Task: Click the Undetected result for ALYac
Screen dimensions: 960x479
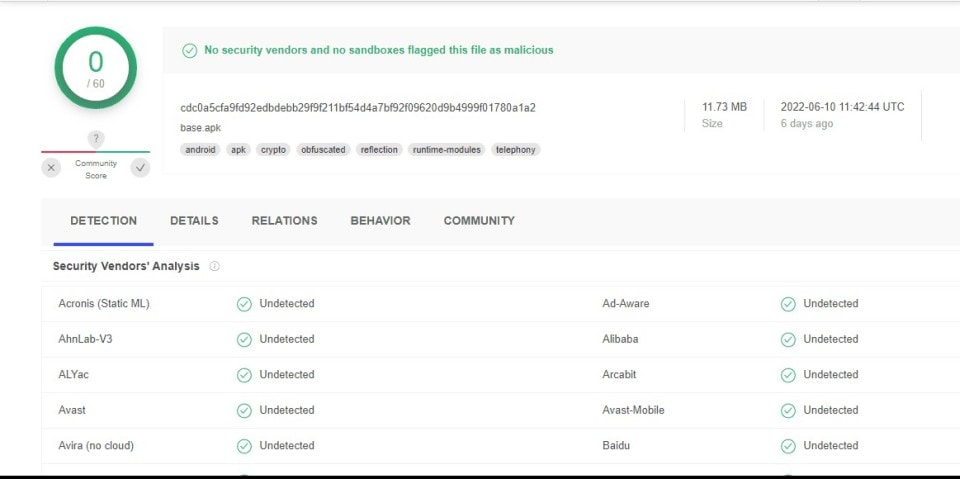Action: 287,375
